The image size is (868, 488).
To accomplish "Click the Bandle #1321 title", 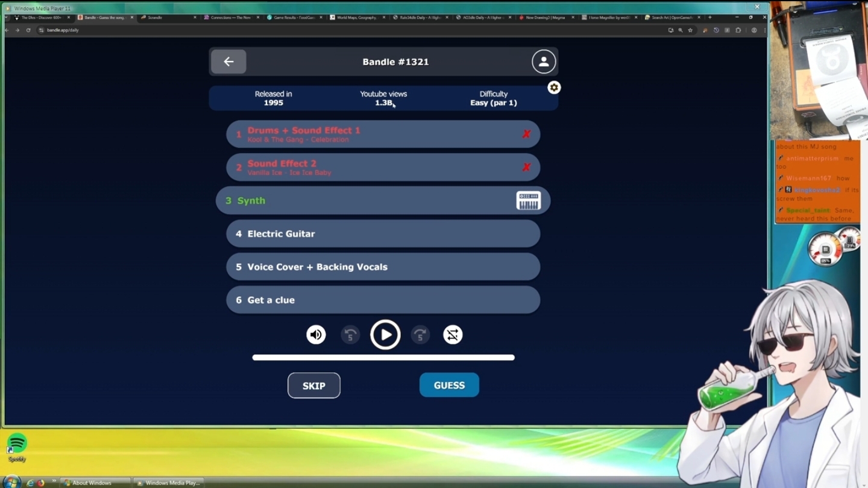I will pyautogui.click(x=395, y=62).
